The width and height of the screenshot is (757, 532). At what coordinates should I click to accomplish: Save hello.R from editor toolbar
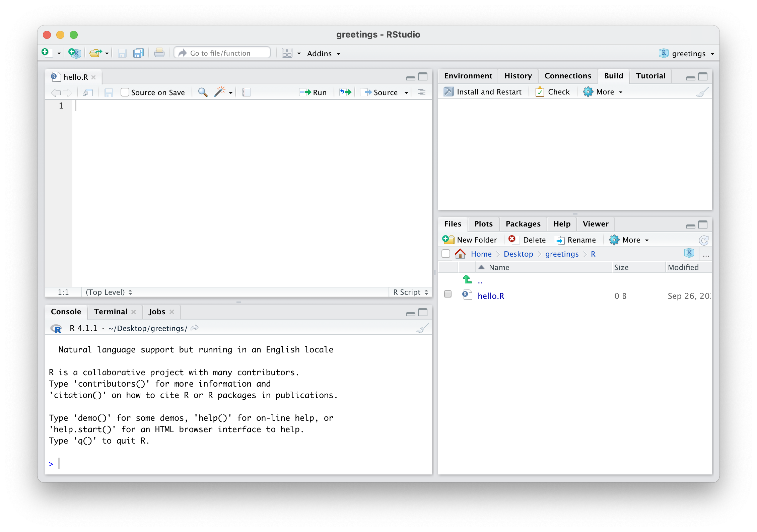109,92
